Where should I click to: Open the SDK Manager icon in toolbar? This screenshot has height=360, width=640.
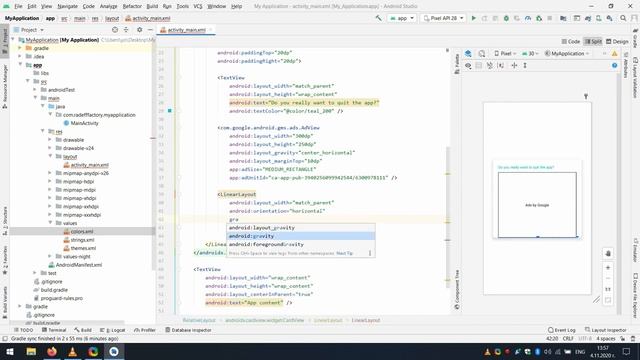point(609,18)
